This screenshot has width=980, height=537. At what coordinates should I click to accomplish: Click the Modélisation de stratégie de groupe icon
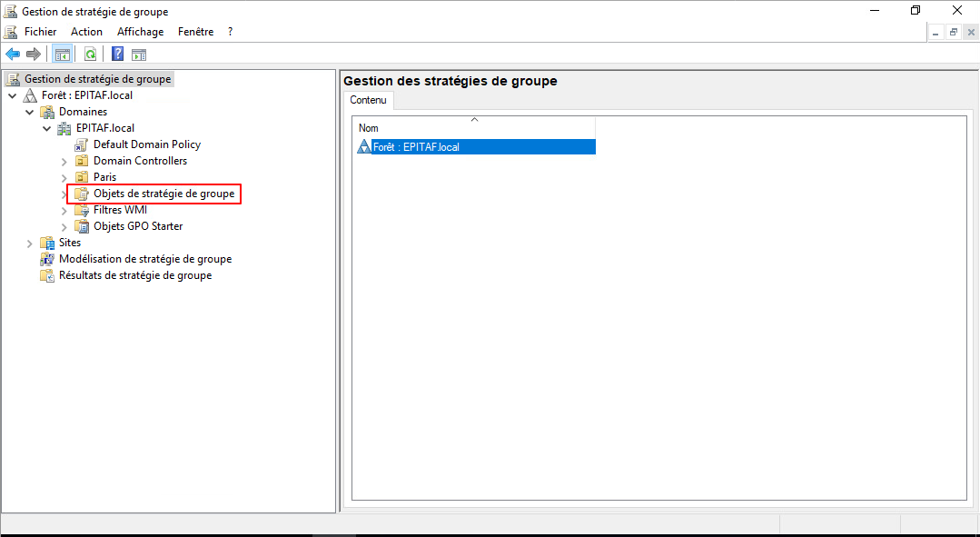click(x=47, y=259)
